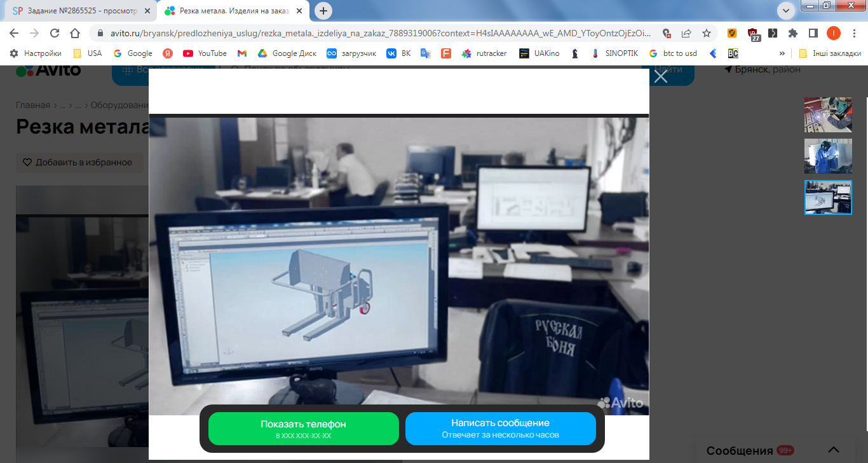Open the Extensions puzzle menu
Screen dimensions: 868x463
point(793,33)
